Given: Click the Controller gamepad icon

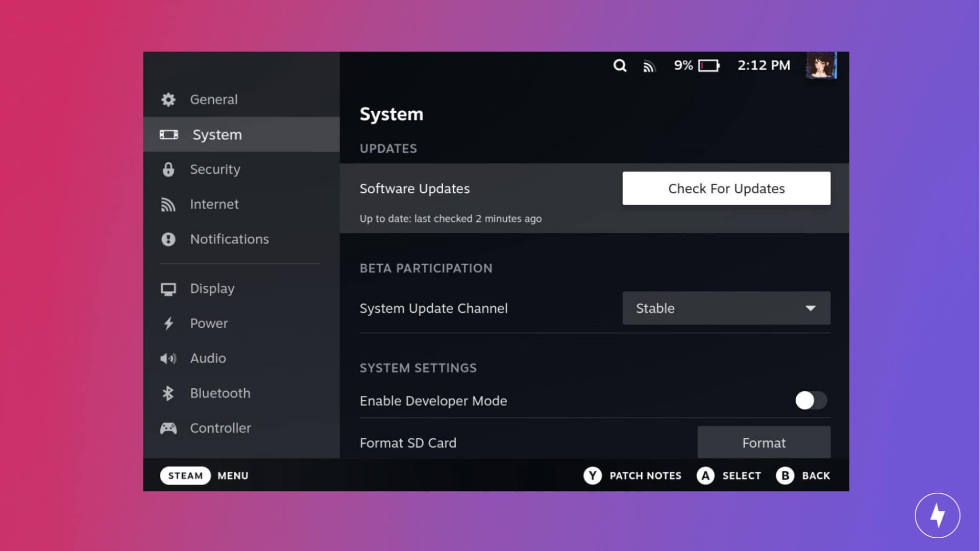Looking at the screenshot, I should point(168,428).
